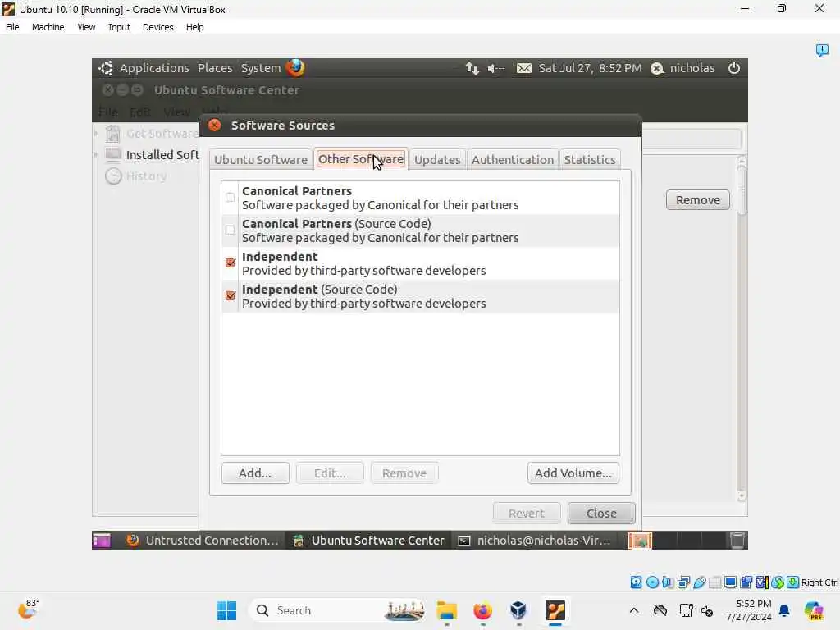Click the VirtualBox shared folders indicator
This screenshot has height=630, width=840.
tap(714, 582)
